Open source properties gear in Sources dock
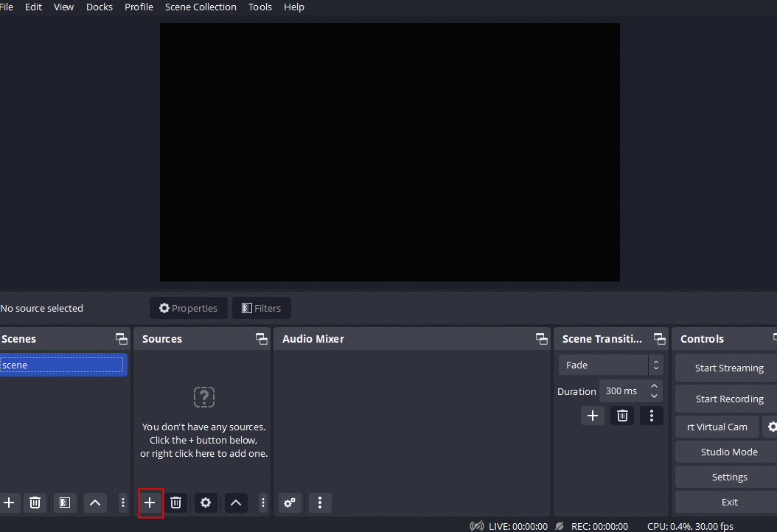Viewport: 777px width, 532px height. tap(206, 503)
